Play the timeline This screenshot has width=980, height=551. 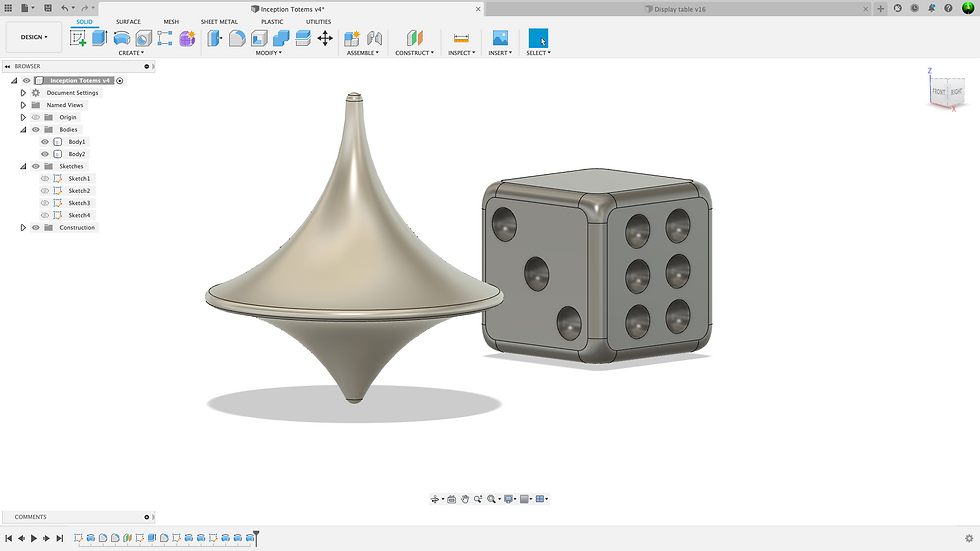click(34, 538)
